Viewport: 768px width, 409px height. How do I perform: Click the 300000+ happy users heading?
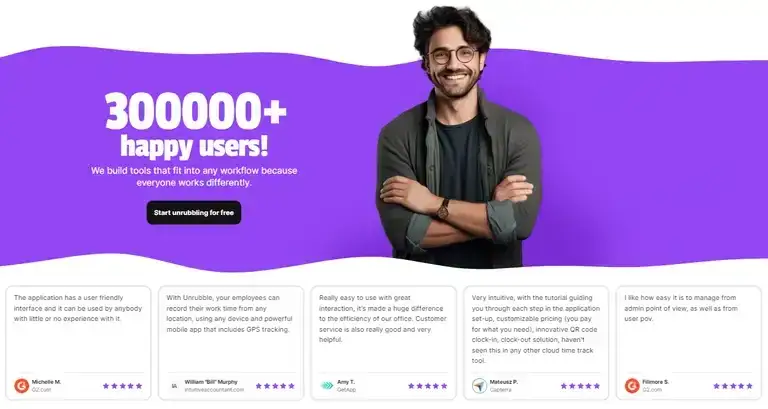point(194,125)
